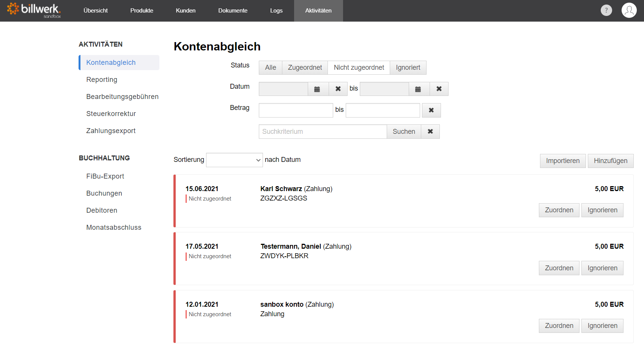This screenshot has width=644, height=345.
Task: Open calendar picker for end date
Action: [419, 89]
